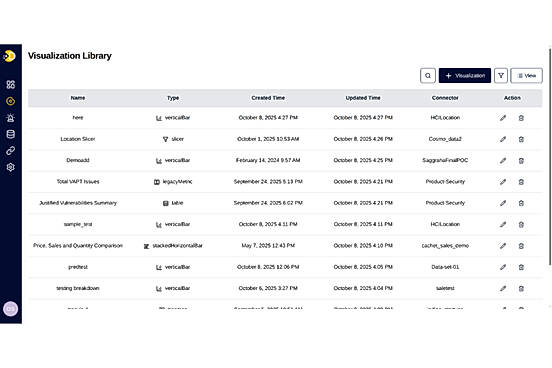Click the page vertical scrollbar
Screen dimensions: 552x368
point(550,157)
